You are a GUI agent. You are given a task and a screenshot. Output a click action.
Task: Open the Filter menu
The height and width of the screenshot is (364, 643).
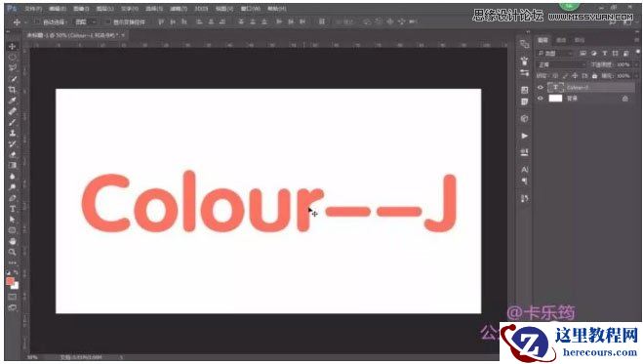tap(179, 8)
